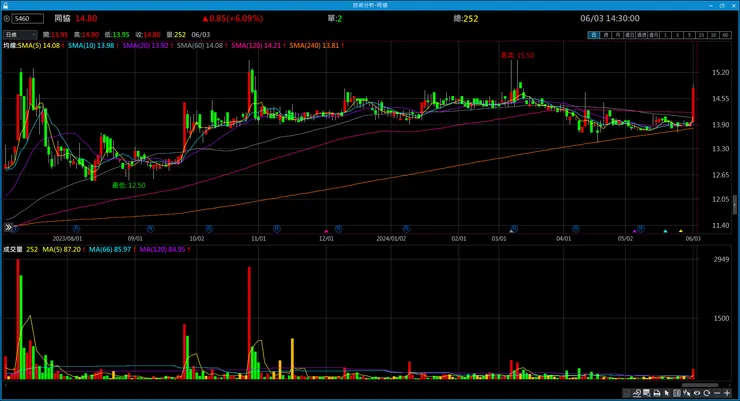Viewport: 740px width, 401px height.
Task: Click the yellow triangle marker near 06/03
Action: [681, 231]
